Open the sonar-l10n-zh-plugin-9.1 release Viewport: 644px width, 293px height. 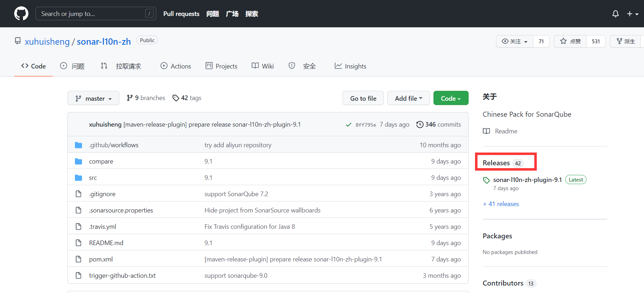tap(528, 180)
